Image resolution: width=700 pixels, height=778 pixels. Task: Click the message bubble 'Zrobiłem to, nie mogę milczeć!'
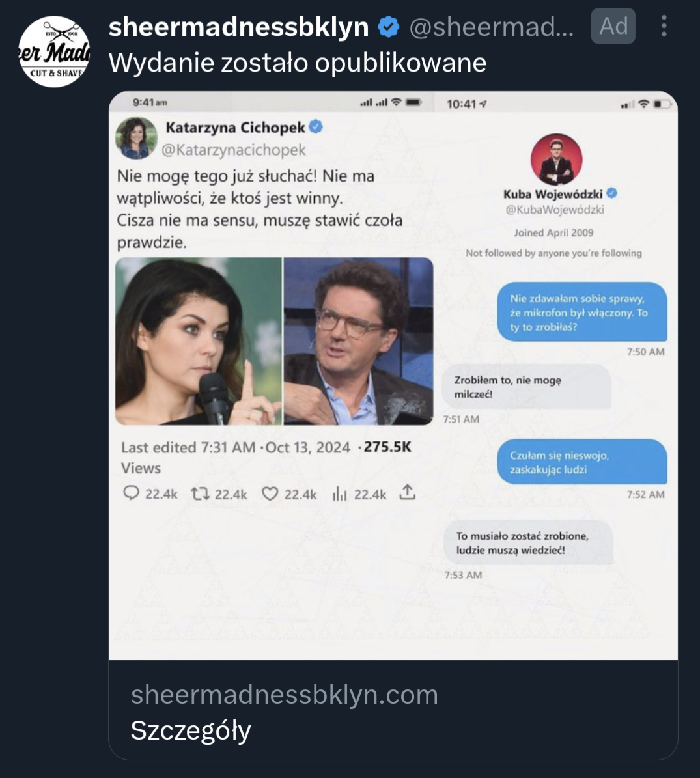(526, 387)
